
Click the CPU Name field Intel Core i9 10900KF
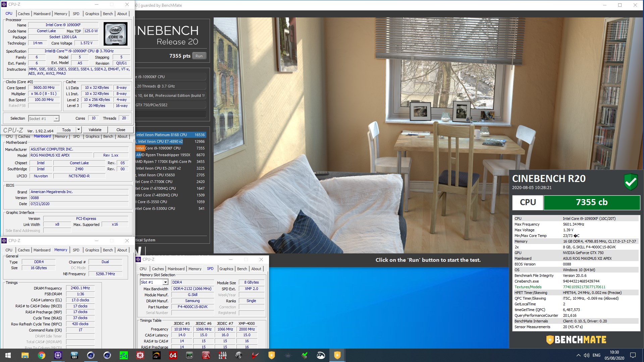point(63,25)
